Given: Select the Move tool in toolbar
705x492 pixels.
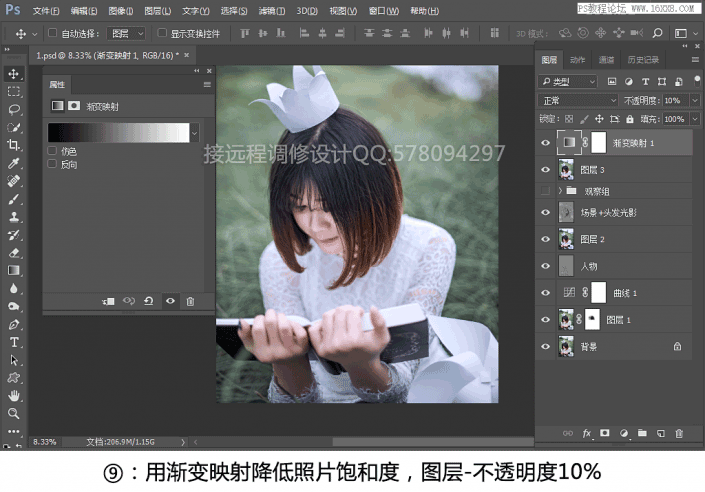Looking at the screenshot, I should click(x=14, y=74).
